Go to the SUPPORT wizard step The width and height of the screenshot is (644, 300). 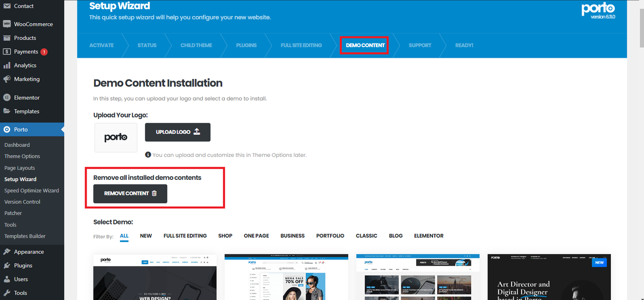(x=420, y=45)
